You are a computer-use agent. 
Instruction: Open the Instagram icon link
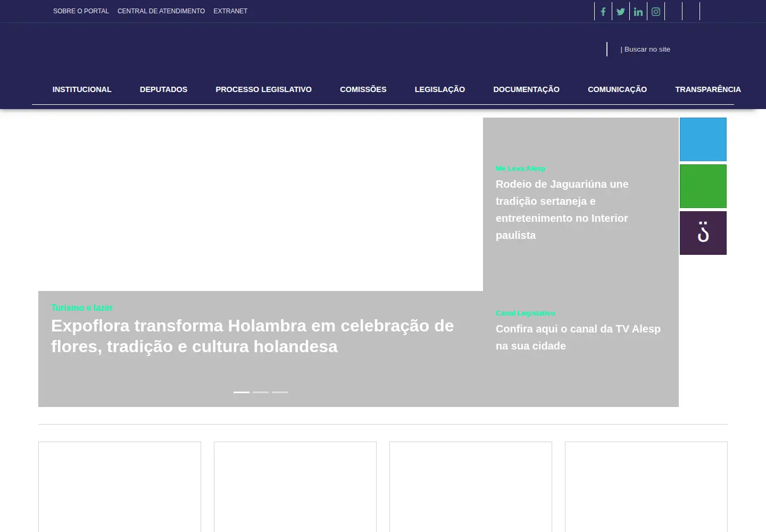[656, 12]
